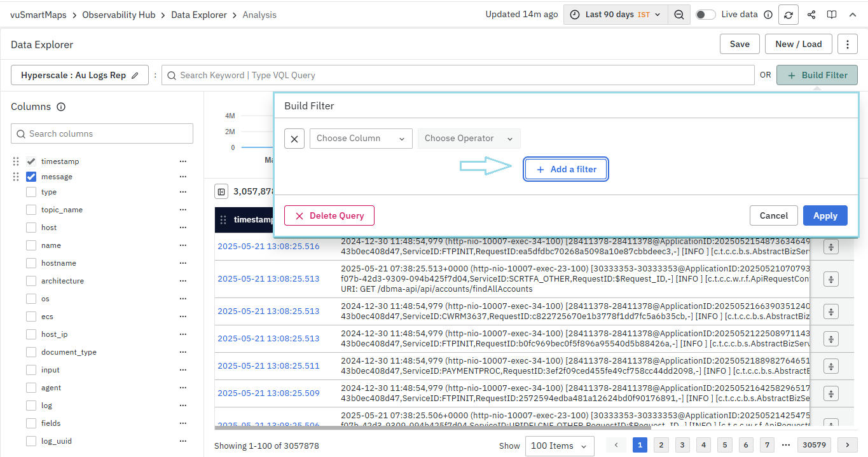Remove filter row with X icon
The width and height of the screenshot is (868, 457).
[x=294, y=139]
